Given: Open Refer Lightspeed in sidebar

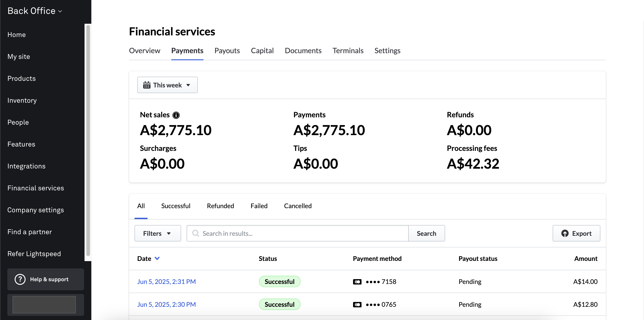Looking at the screenshot, I should coord(34,254).
